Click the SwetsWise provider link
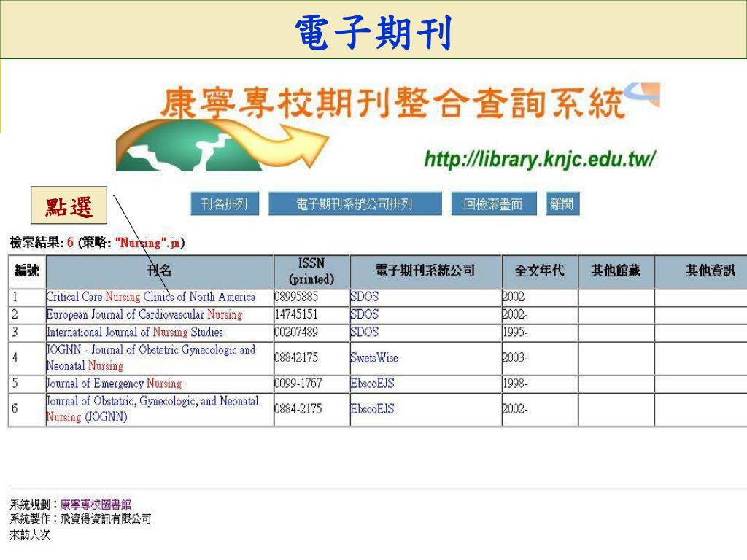This screenshot has height=560, width=747. [374, 357]
